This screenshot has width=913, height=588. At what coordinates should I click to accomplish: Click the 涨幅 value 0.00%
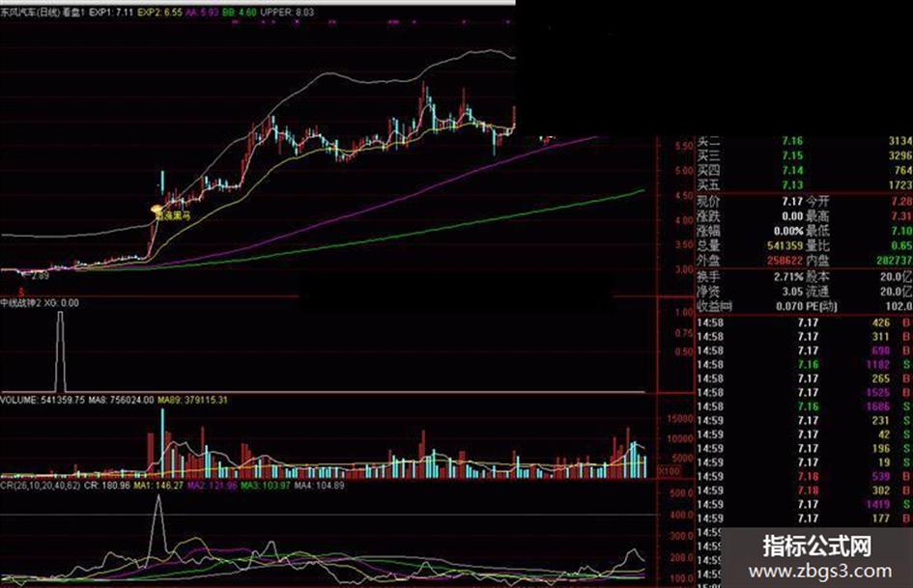pos(788,231)
